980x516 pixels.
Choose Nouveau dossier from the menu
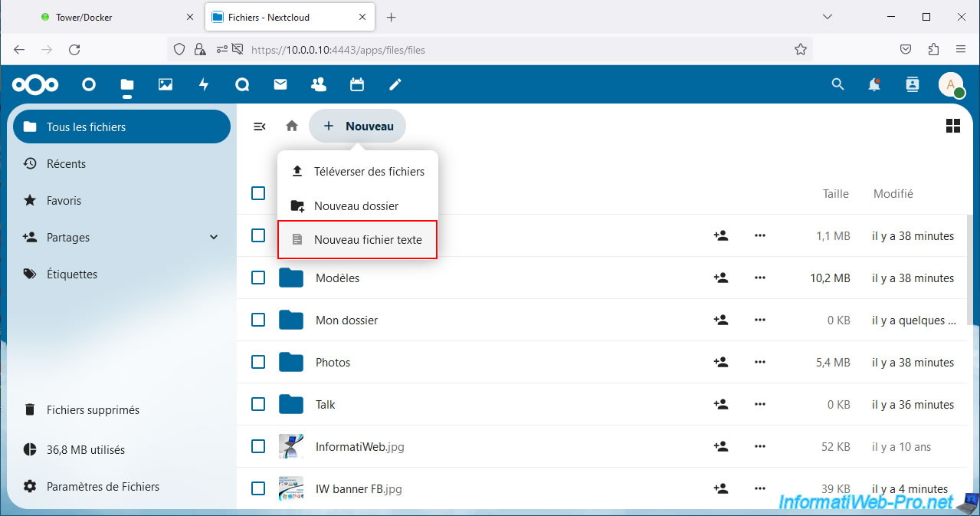click(x=356, y=205)
